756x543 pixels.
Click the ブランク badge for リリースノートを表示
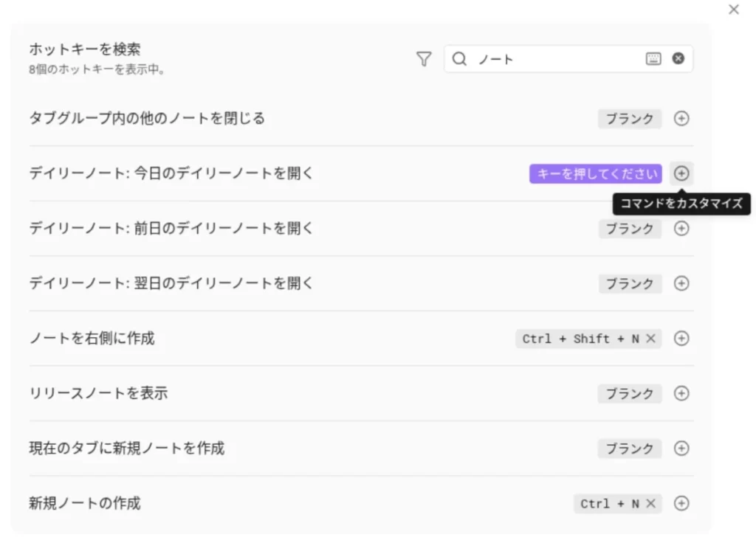tap(629, 393)
